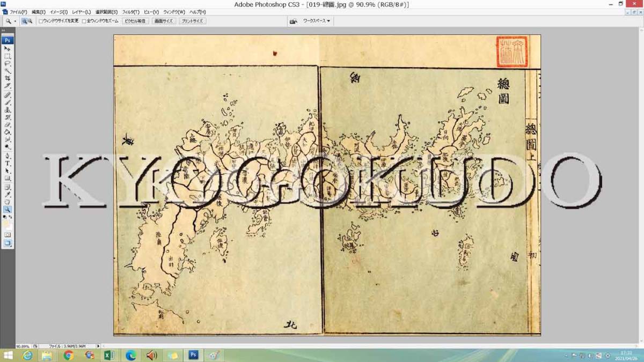Open the ファイル(F) menu
This screenshot has height=362, width=644.
(x=18, y=12)
